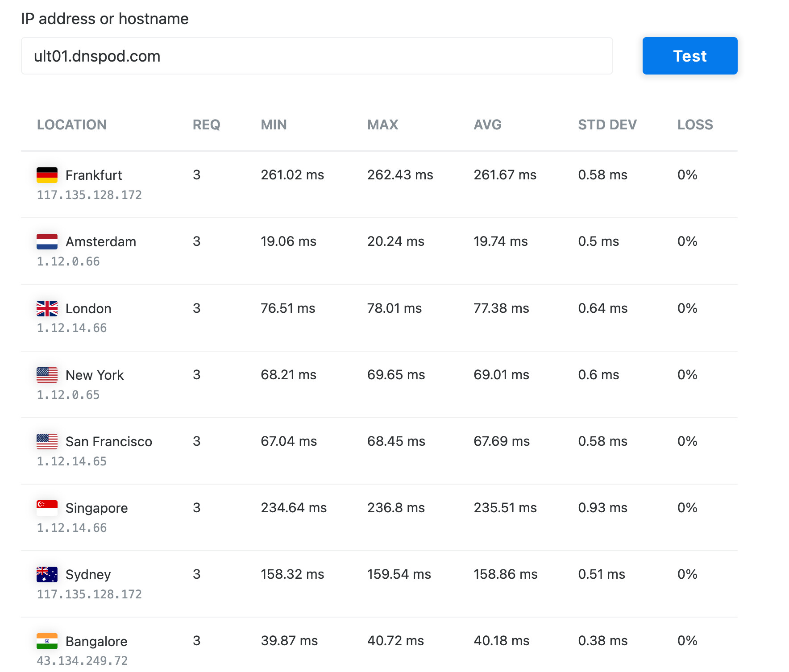Click the Singapore location name
This screenshot has height=672, width=789.
click(x=96, y=508)
